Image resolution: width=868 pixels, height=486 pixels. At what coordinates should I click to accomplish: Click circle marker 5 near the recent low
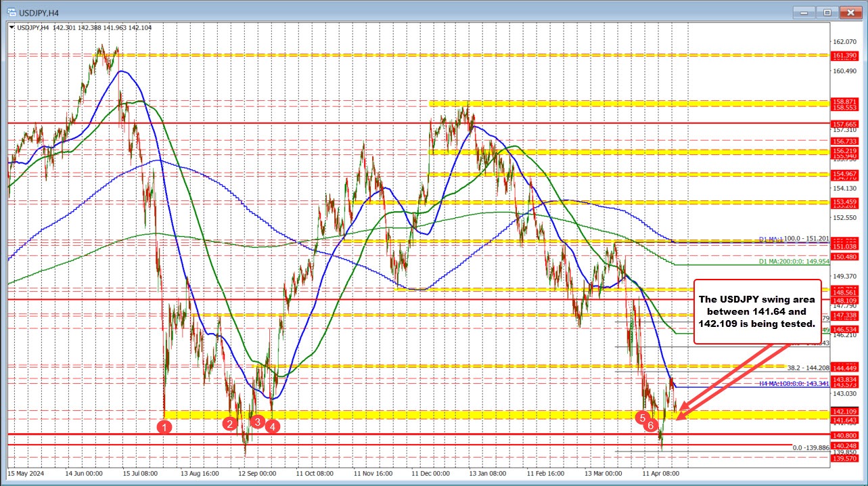643,418
